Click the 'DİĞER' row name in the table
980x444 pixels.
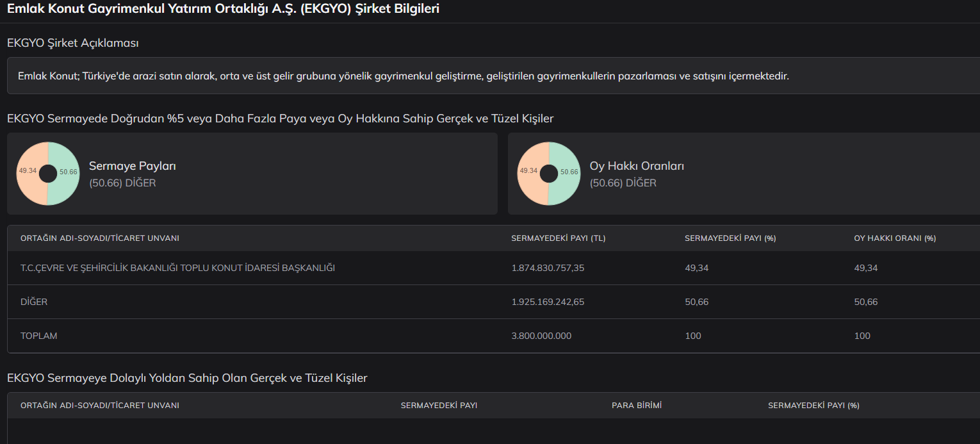pyautogui.click(x=34, y=302)
